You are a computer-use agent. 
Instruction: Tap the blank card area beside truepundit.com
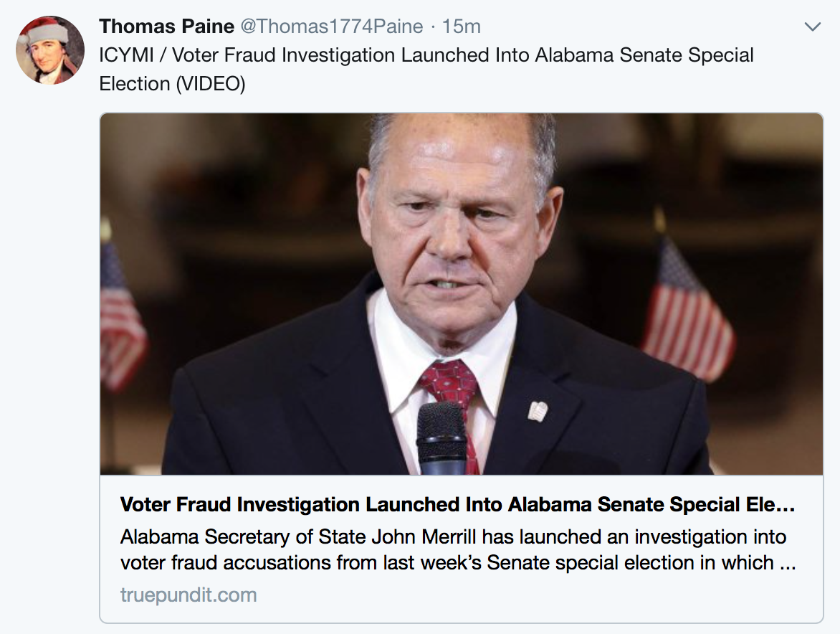[x=535, y=595]
